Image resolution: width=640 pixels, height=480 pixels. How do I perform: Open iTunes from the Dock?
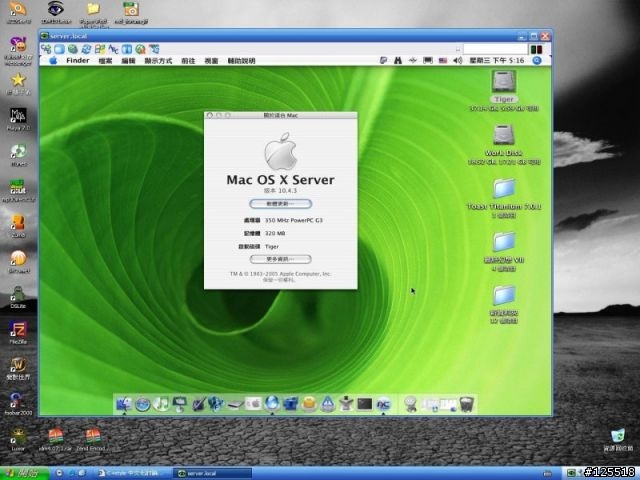161,404
